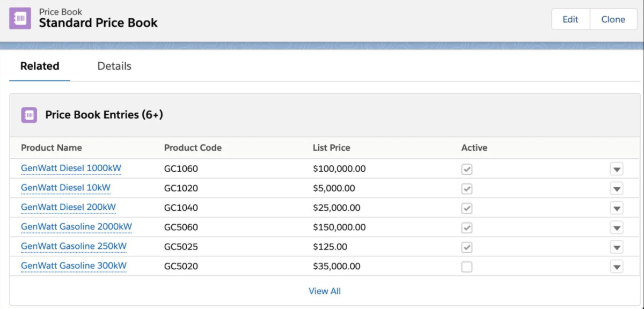
Task: Open the GenWatt Gasoline 2000kW record
Action: coord(76,227)
